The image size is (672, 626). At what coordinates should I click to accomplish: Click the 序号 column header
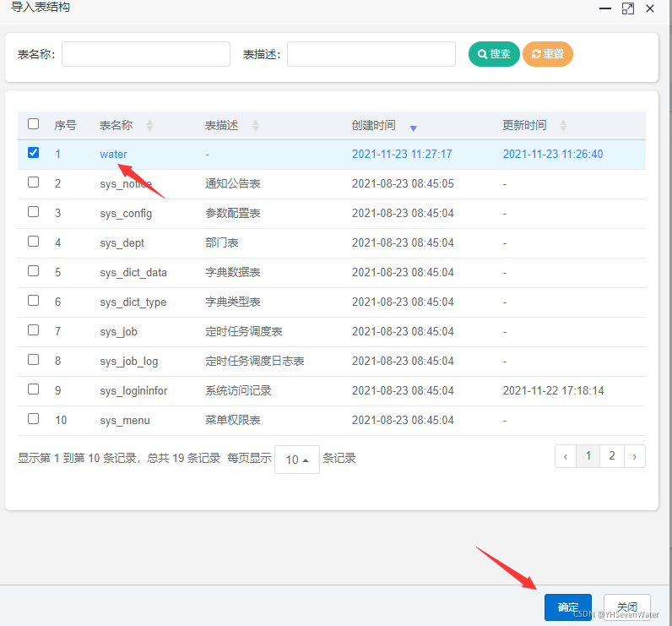(x=65, y=125)
